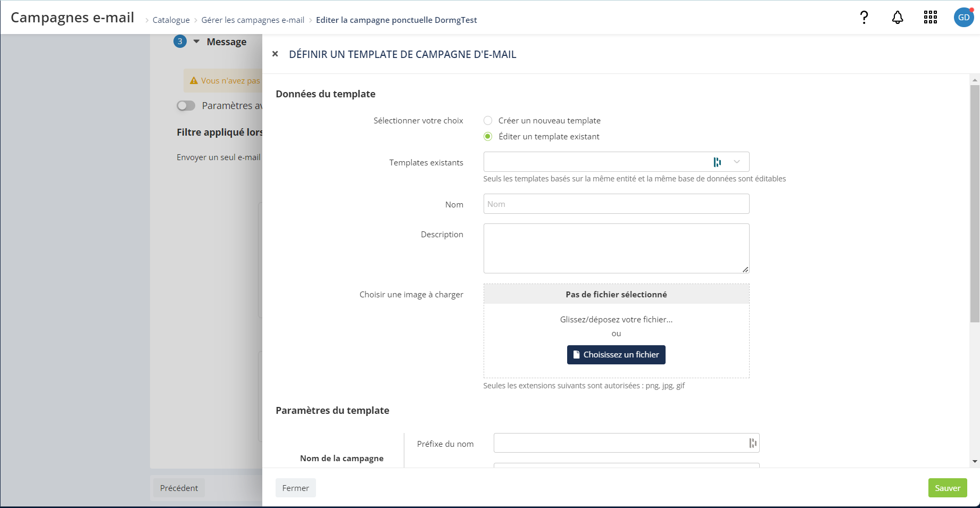Go to Catalogue breadcrumb
This screenshot has height=508, width=980.
click(171, 20)
